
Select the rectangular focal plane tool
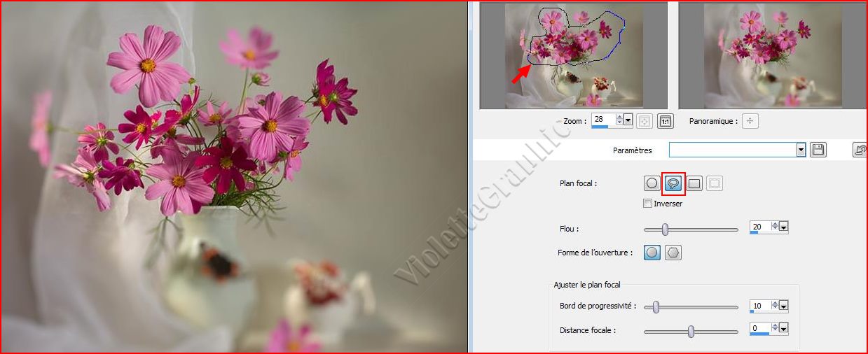point(694,183)
